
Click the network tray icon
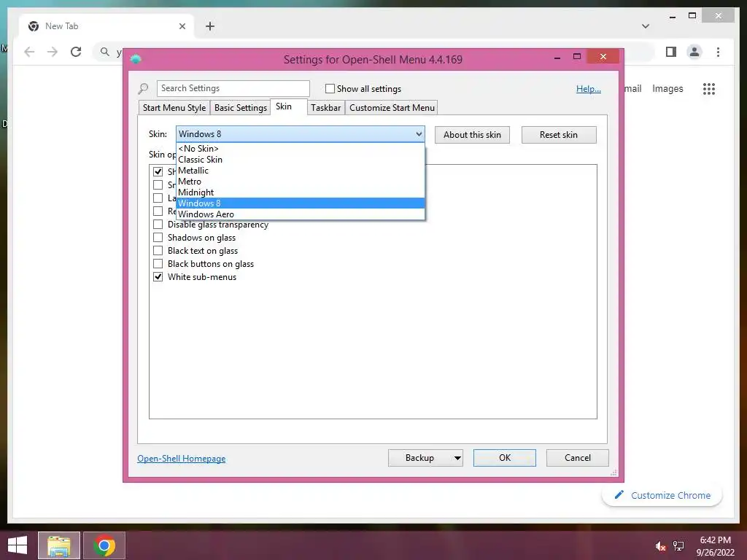678,545
